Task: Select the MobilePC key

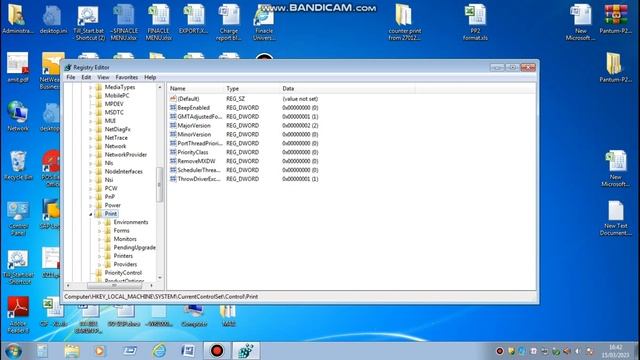Action: tap(117, 96)
